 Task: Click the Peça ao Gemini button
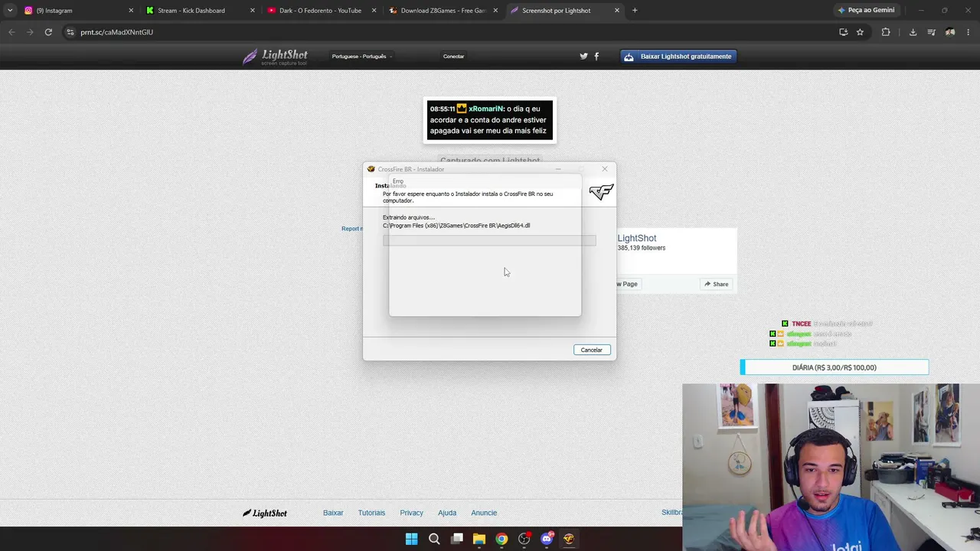(x=866, y=11)
